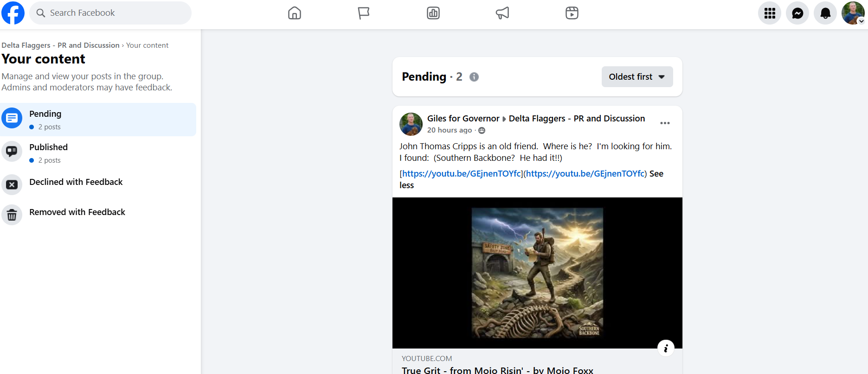Click the True Grit YouTube title
This screenshot has width=868, height=374.
(x=497, y=370)
